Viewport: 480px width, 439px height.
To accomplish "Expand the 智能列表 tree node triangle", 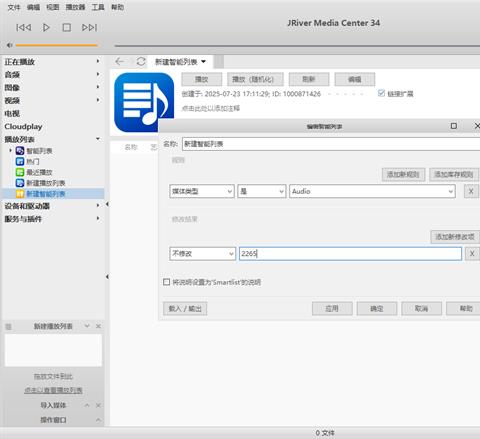I will 10,151.
